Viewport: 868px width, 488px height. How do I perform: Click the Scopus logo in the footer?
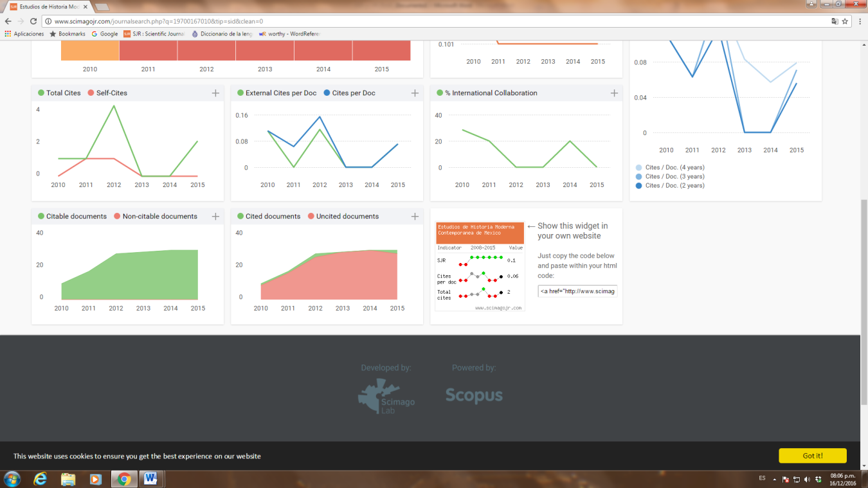[x=474, y=395]
